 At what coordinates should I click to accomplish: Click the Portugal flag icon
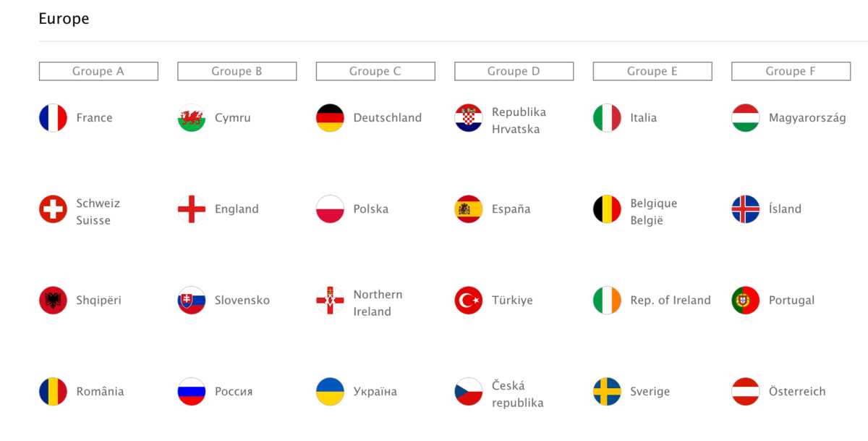[746, 301]
